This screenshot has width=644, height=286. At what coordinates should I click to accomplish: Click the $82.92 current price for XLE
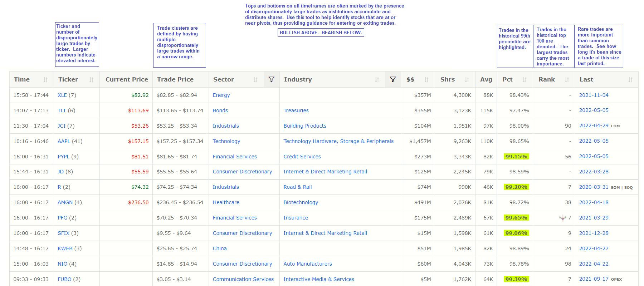point(140,95)
